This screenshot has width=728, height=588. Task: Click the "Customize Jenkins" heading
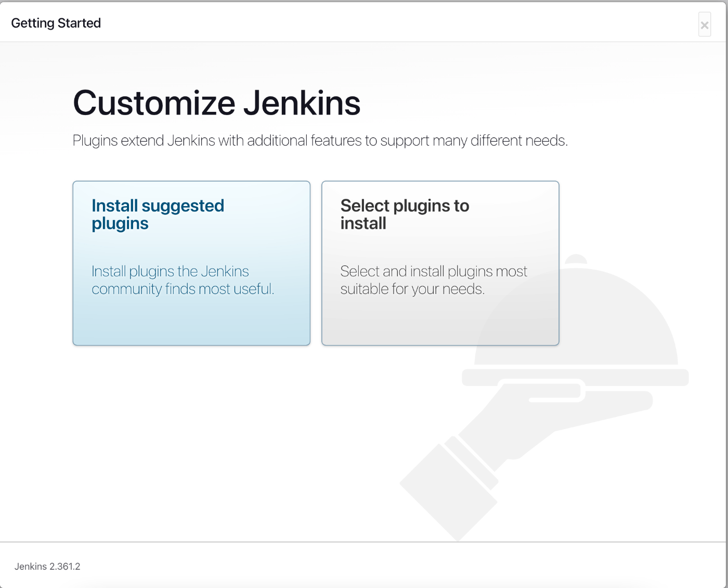[216, 103]
